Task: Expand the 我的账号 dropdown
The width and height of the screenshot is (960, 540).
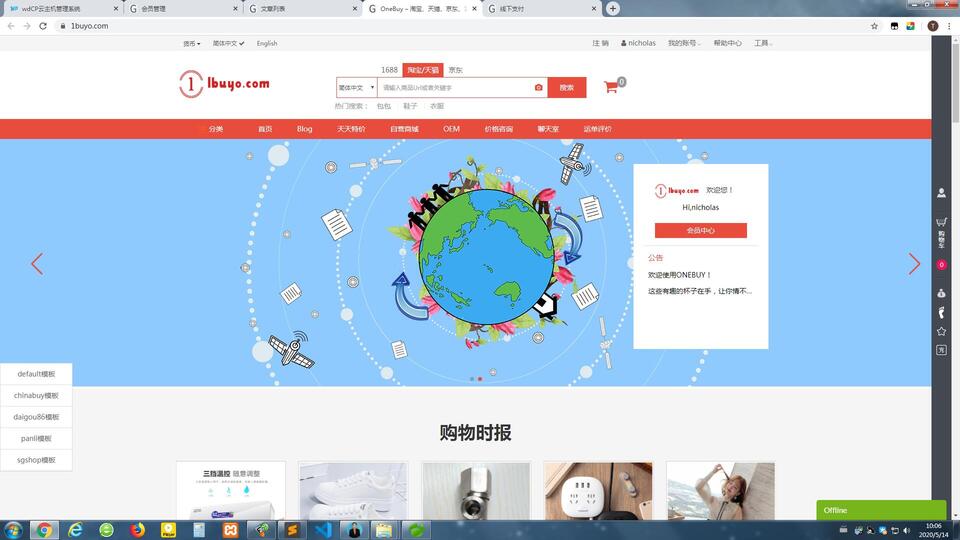Action: [x=684, y=43]
